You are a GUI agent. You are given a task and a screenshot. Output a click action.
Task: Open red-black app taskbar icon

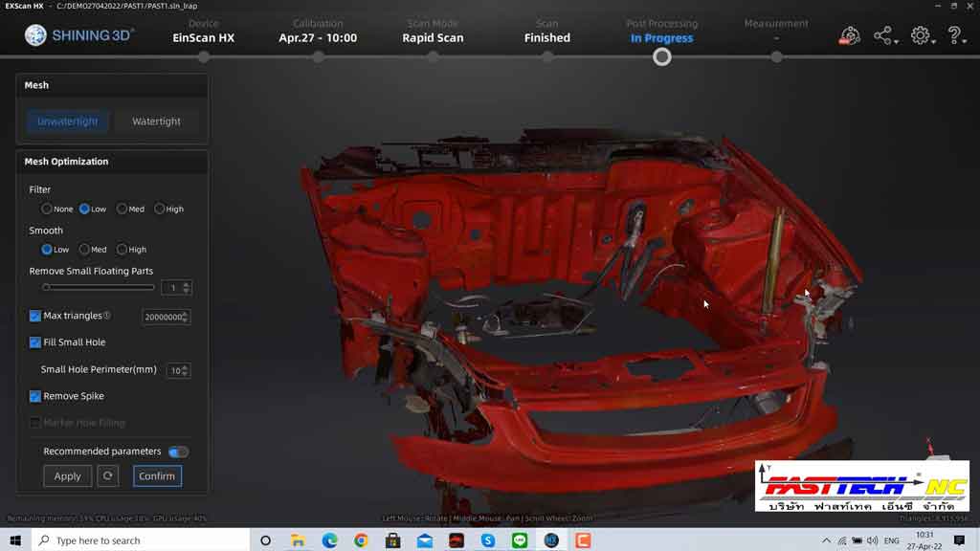[x=457, y=540]
